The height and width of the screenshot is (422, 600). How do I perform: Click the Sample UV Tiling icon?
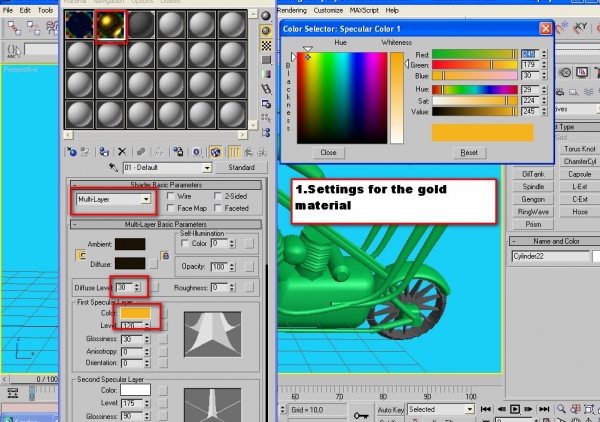click(x=266, y=60)
